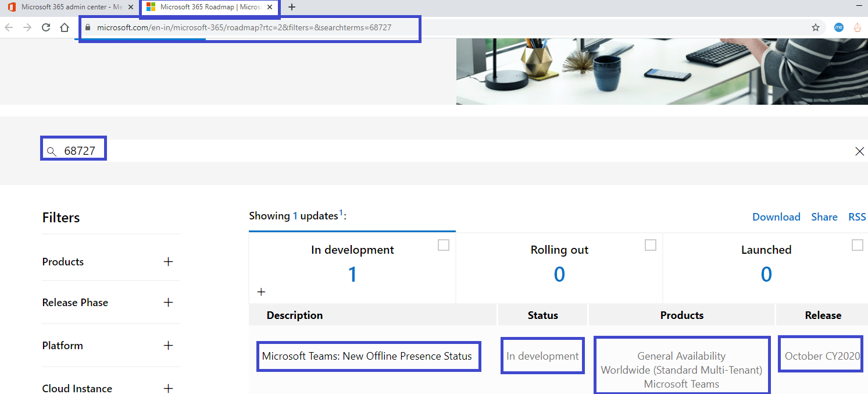This screenshot has height=394, width=868.
Task: Expand the Cloud Instance filter
Action: 169,388
